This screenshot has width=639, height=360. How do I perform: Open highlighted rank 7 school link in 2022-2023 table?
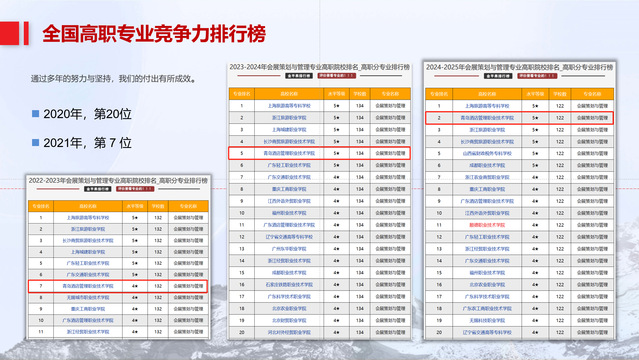tap(88, 286)
